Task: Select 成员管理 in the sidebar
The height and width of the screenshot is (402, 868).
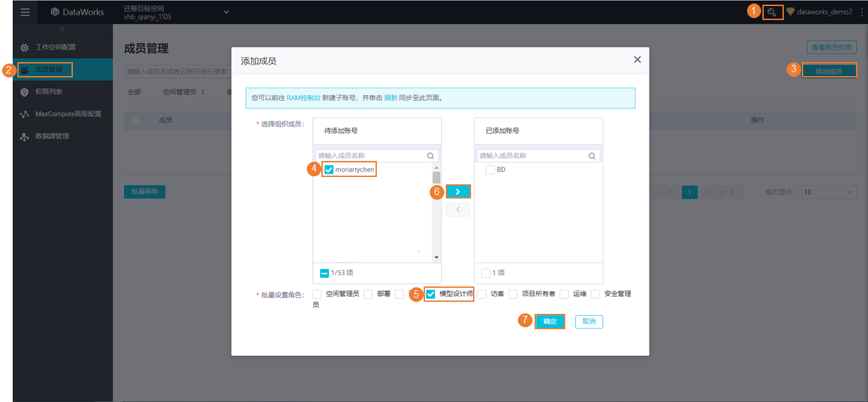Action: coord(63,69)
